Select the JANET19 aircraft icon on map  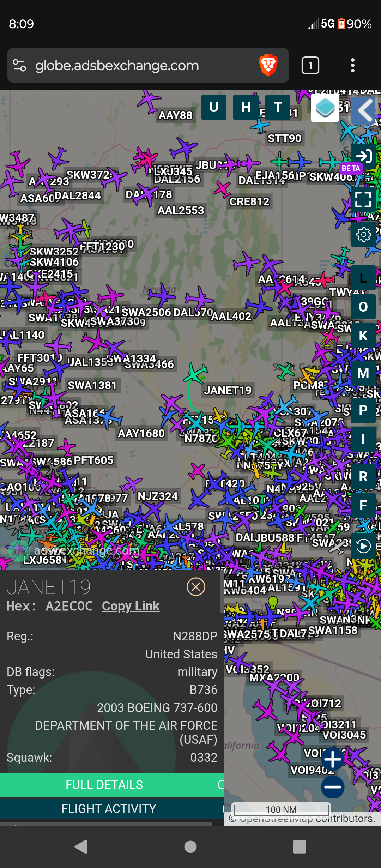click(x=195, y=374)
